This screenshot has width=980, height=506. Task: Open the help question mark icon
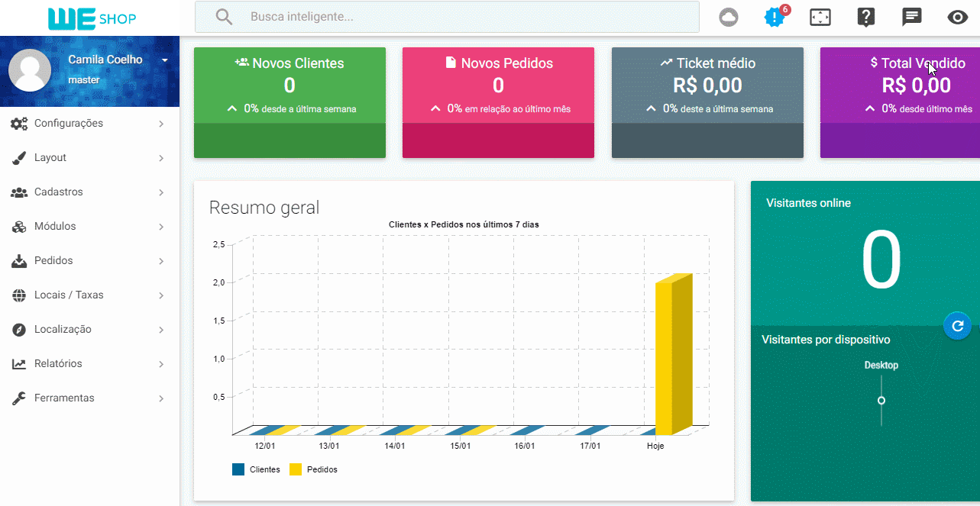point(865,18)
